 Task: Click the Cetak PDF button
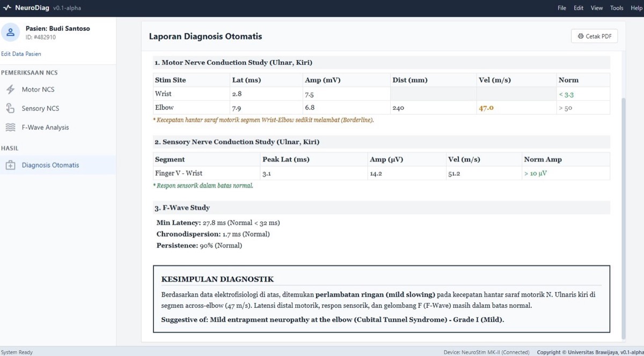595,36
